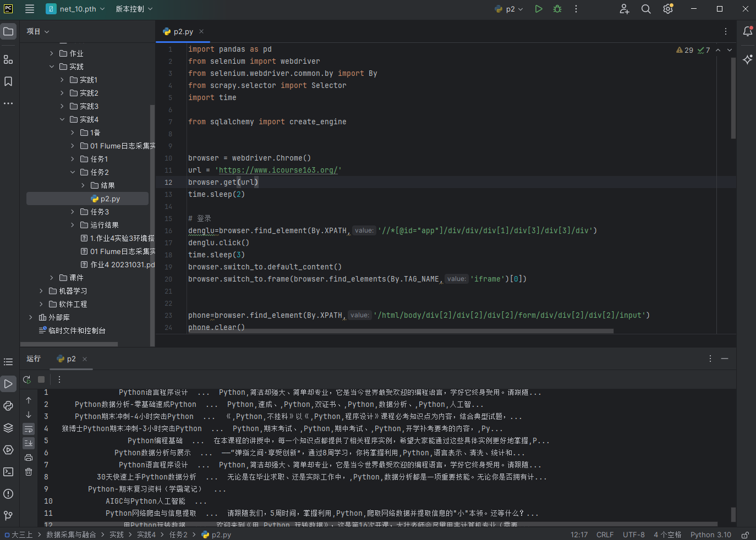Open net_10.pth project dropdown
The width and height of the screenshot is (756, 540).
click(75, 9)
